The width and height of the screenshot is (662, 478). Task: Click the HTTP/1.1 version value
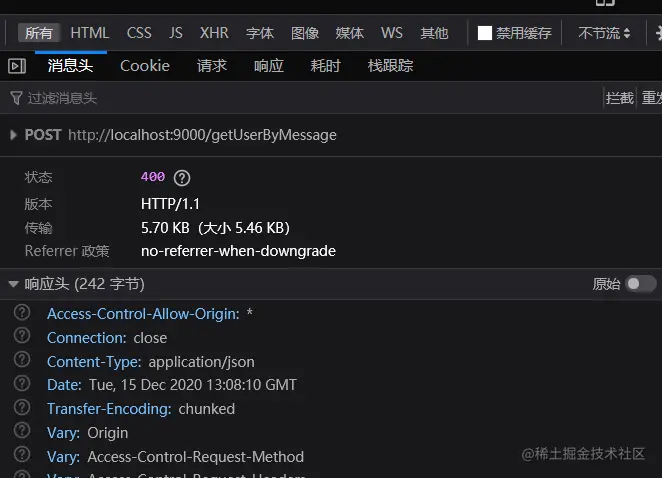(x=170, y=204)
